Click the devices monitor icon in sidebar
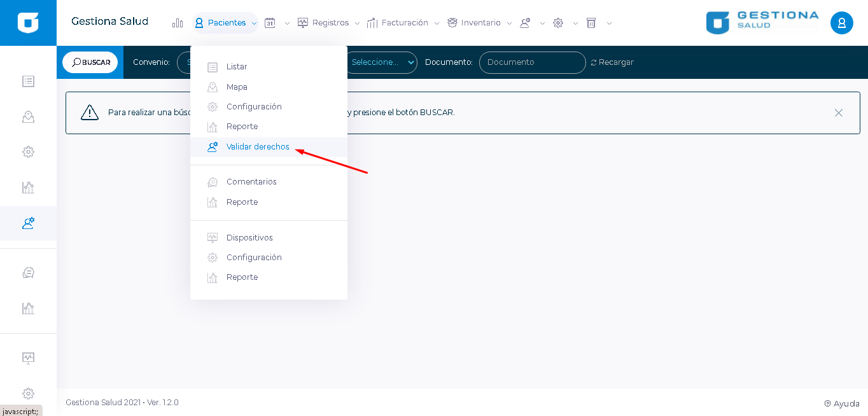The image size is (868, 416). point(28,357)
